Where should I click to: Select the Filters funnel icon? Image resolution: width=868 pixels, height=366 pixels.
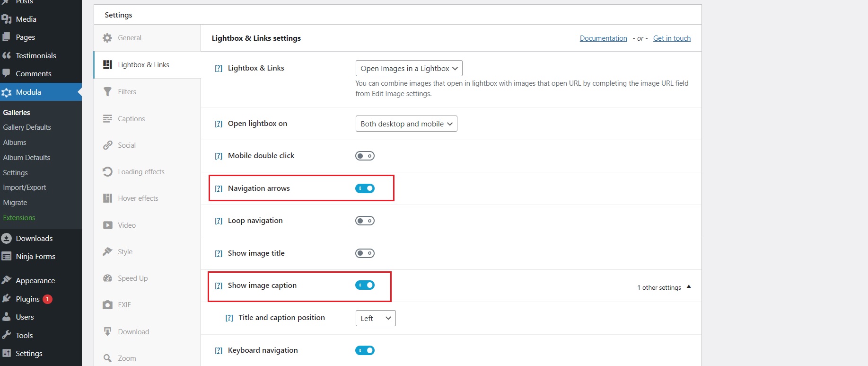click(x=108, y=91)
